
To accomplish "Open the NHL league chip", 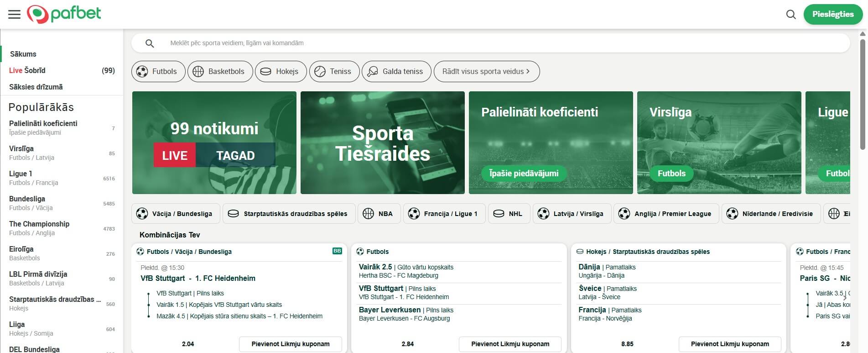I will pos(509,214).
